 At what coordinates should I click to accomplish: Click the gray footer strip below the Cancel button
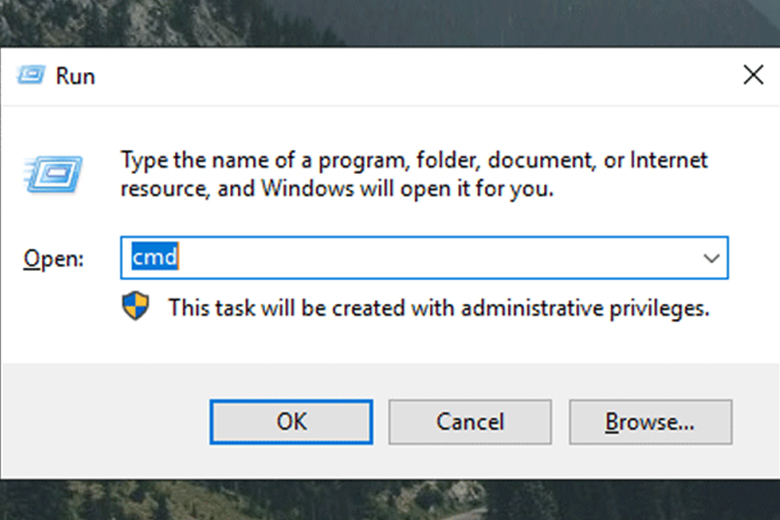click(470, 462)
